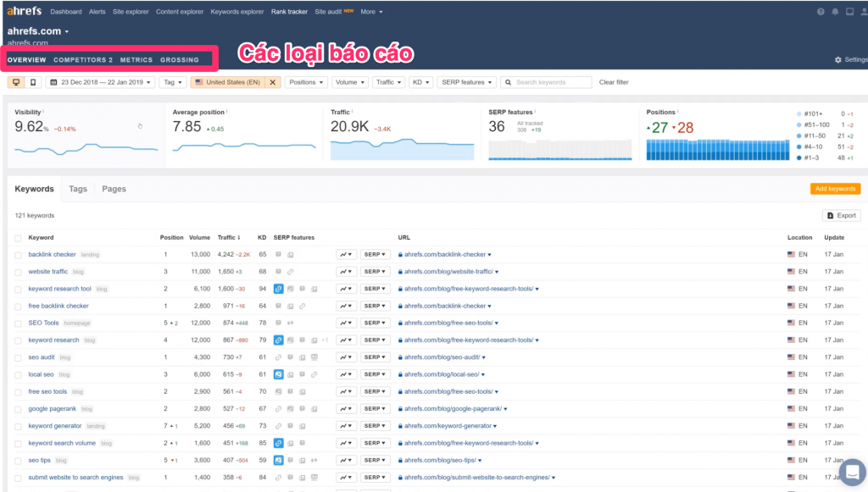This screenshot has height=492, width=868.
Task: Click the Positions card info icon
Action: pyautogui.click(x=677, y=111)
